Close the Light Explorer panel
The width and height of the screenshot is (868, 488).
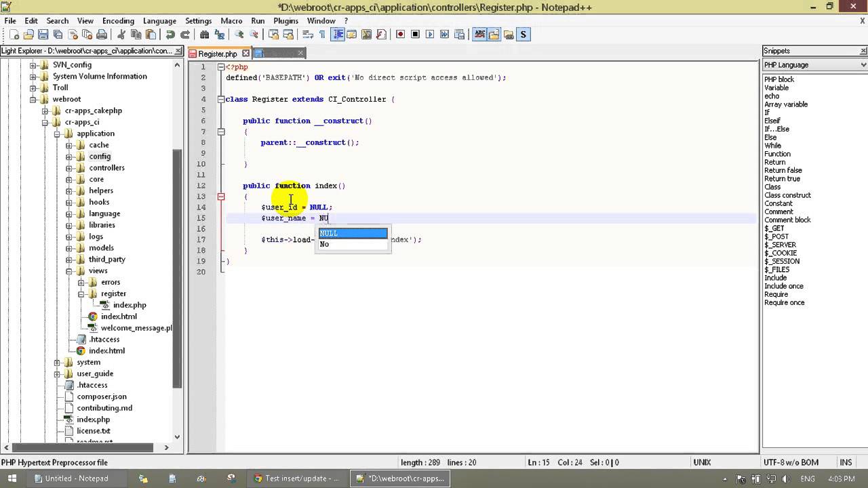click(x=178, y=51)
